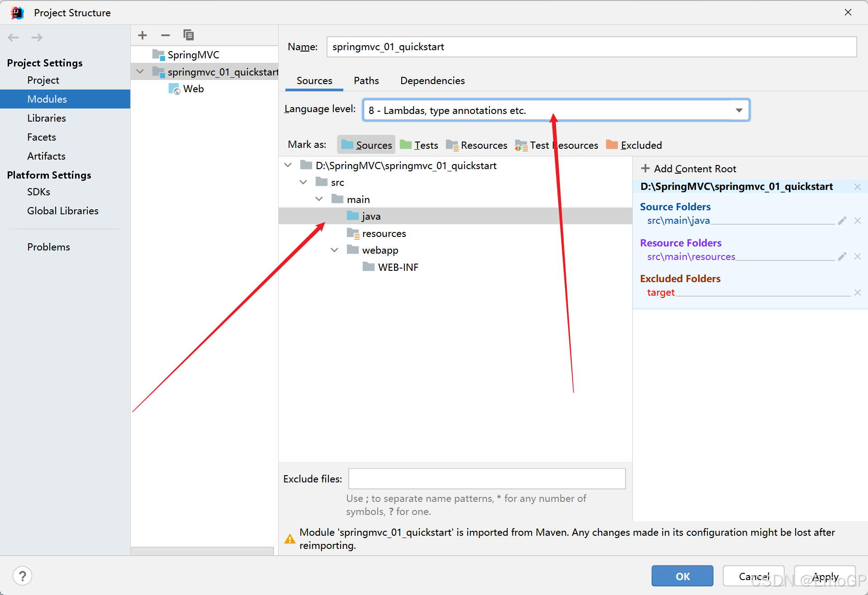This screenshot has height=595, width=868.
Task: Remove the D:\SpringMVC content root entry
Action: [x=858, y=187]
